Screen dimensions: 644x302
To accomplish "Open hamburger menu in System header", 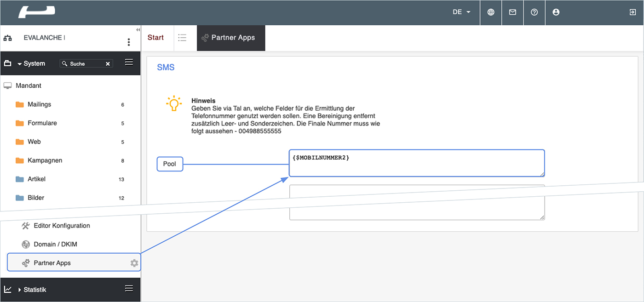I will 129,63.
